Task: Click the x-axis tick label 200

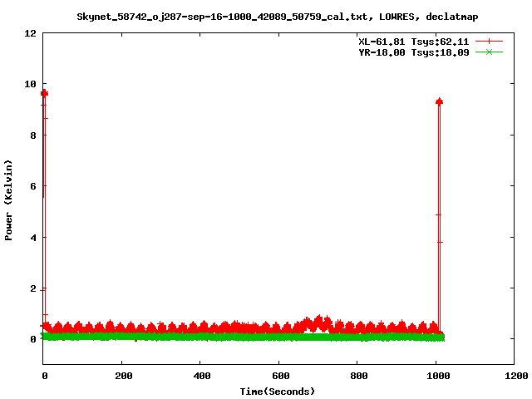Action: click(x=121, y=376)
